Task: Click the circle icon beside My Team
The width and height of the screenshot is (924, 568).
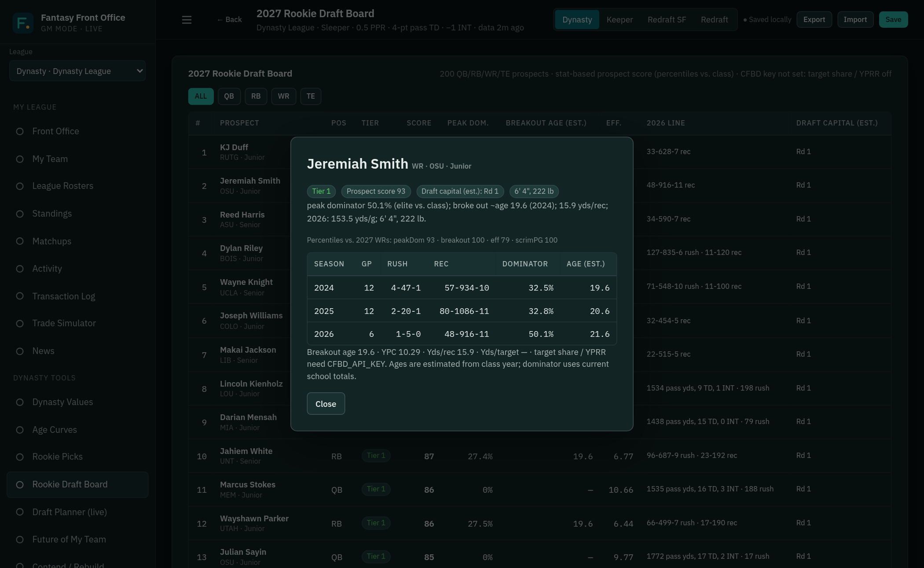Action: [20, 159]
